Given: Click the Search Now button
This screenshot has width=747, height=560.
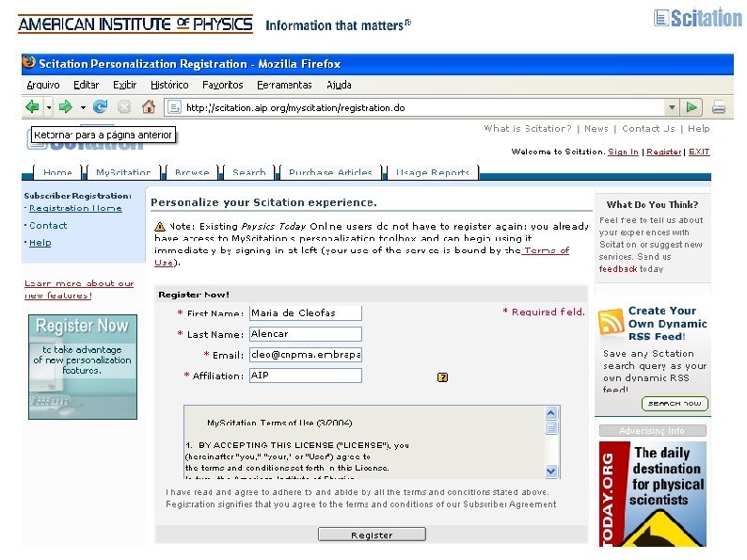Looking at the screenshot, I should tap(675, 403).
